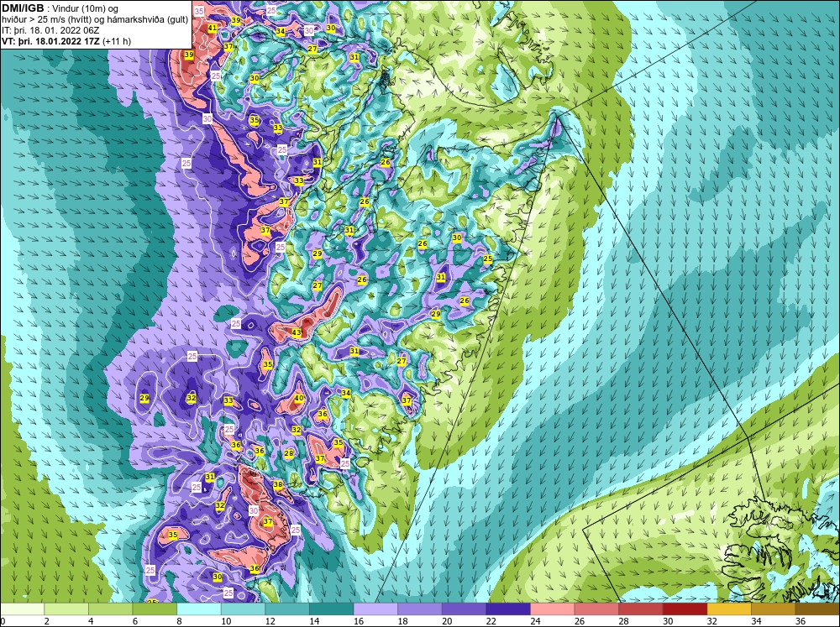Pick the 2–4 light green legend swatch
Screen dimensions: 840x627
(x=66, y=609)
